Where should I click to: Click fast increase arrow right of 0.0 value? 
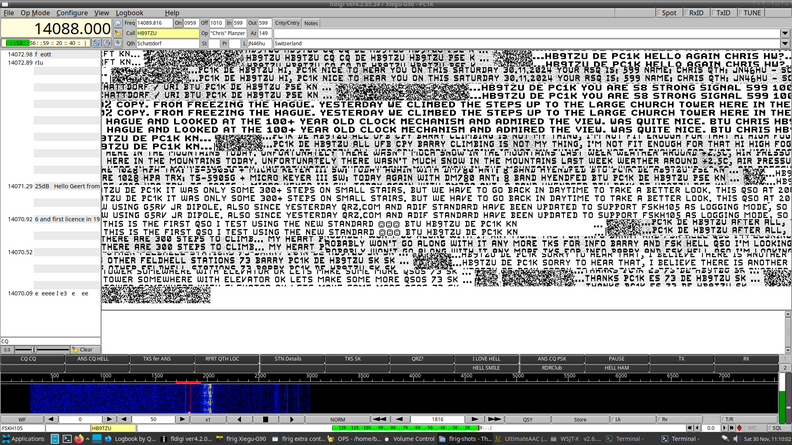pyautogui.click(x=731, y=428)
